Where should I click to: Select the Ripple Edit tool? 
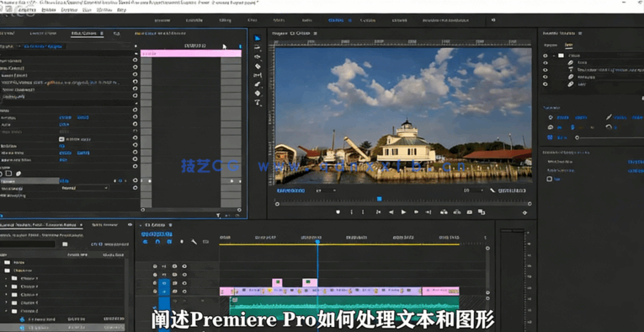click(258, 57)
